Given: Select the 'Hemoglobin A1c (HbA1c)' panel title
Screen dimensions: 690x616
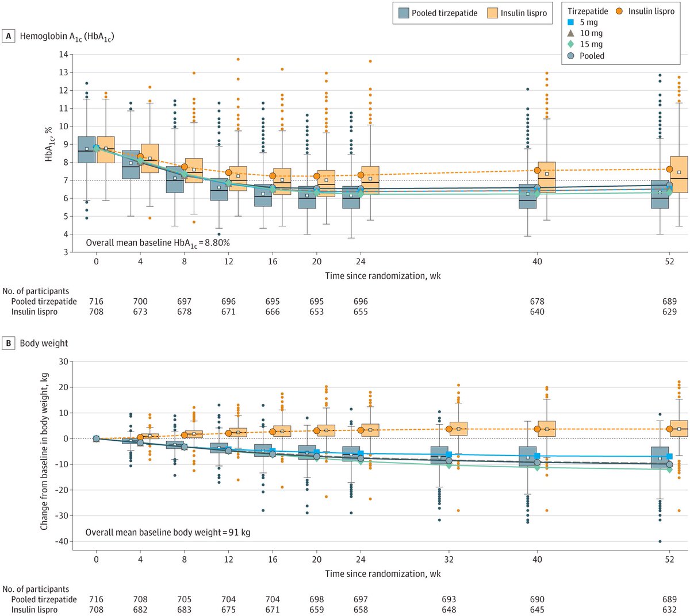Looking at the screenshot, I should (x=67, y=37).
